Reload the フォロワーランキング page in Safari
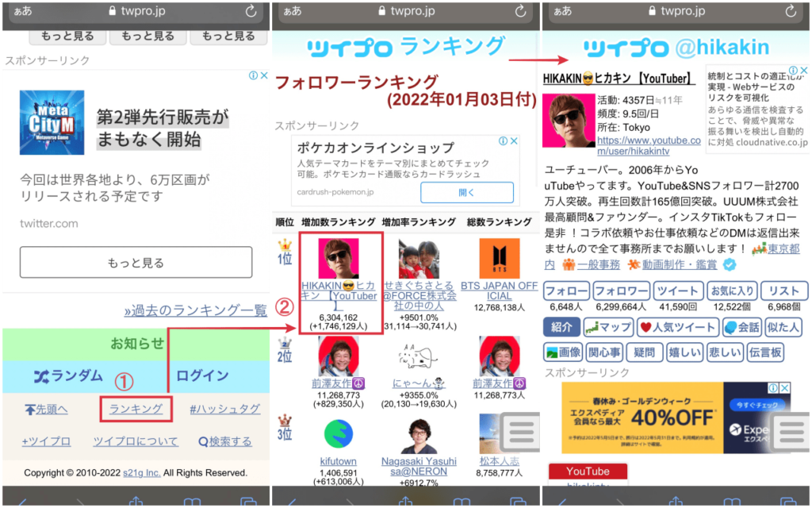This screenshot has width=812, height=508. (520, 11)
